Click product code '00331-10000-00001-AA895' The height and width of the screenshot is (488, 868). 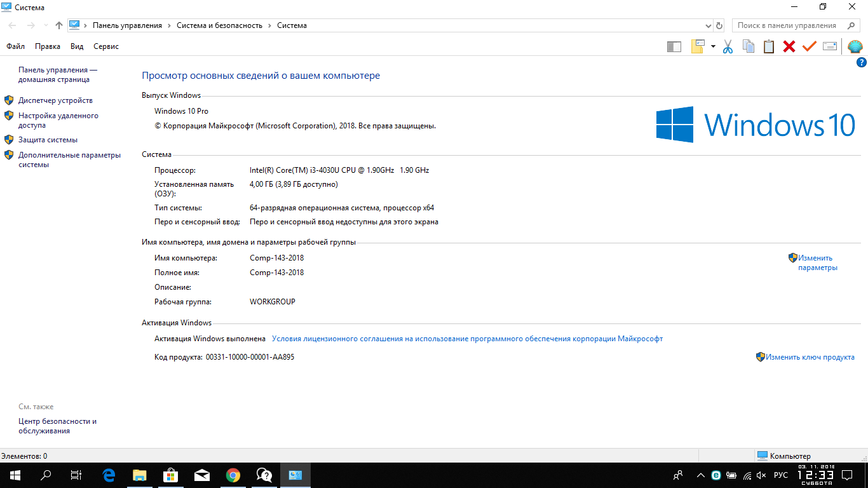click(x=250, y=357)
